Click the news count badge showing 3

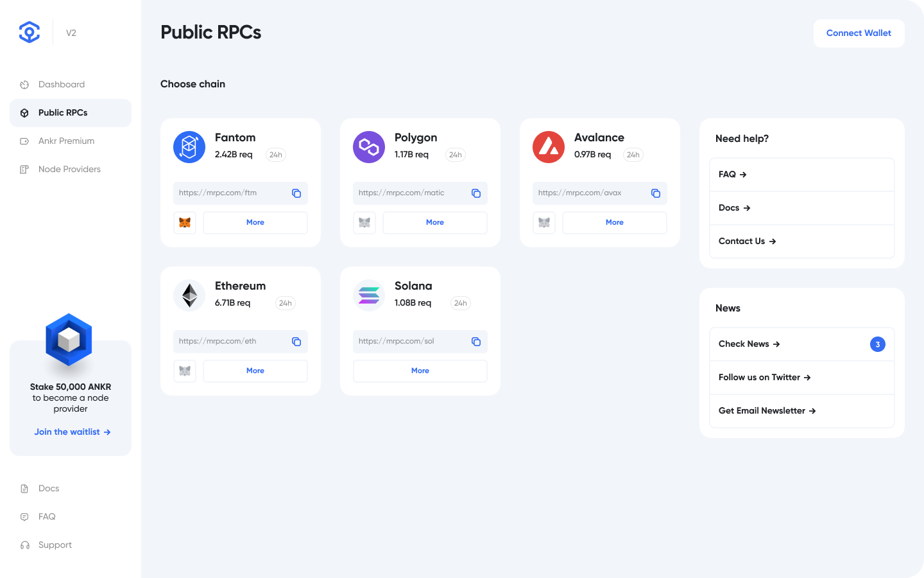[878, 344]
